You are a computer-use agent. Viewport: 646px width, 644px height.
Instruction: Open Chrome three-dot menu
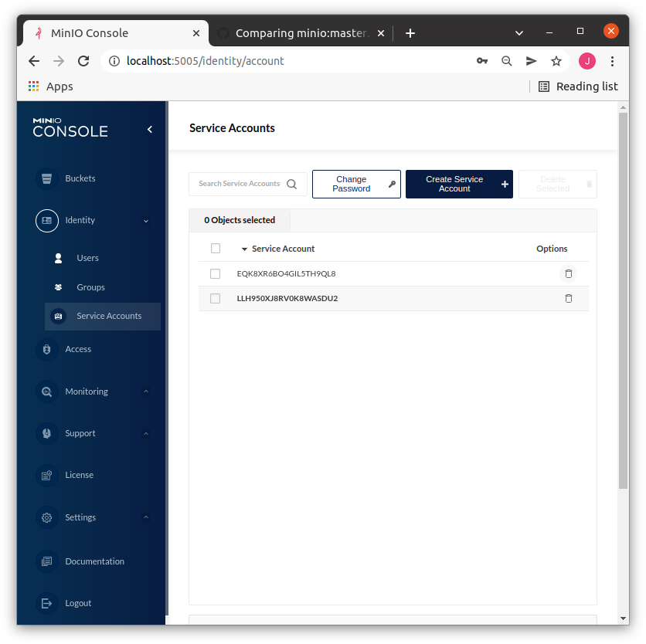(x=612, y=61)
